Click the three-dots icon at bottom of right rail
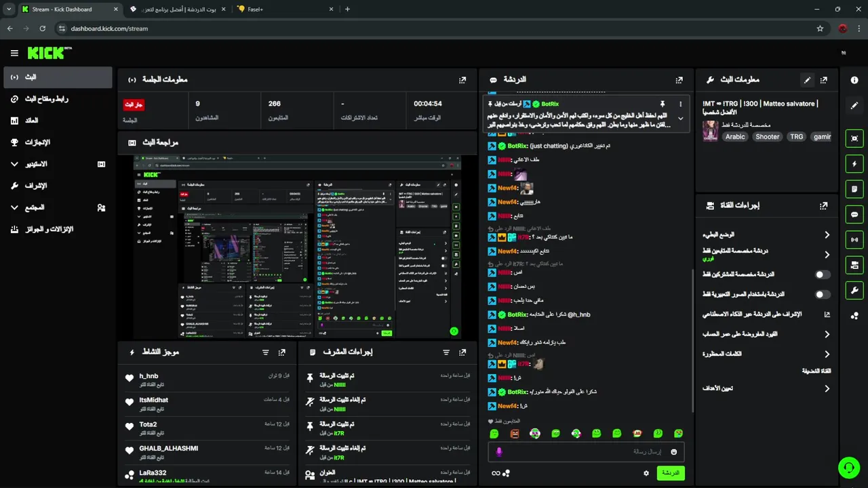 click(854, 315)
